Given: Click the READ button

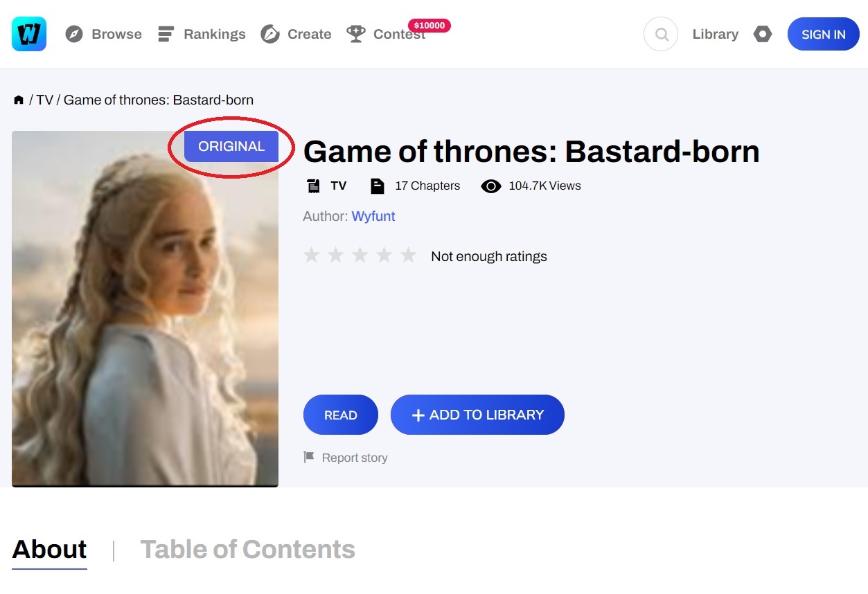Looking at the screenshot, I should coord(340,415).
